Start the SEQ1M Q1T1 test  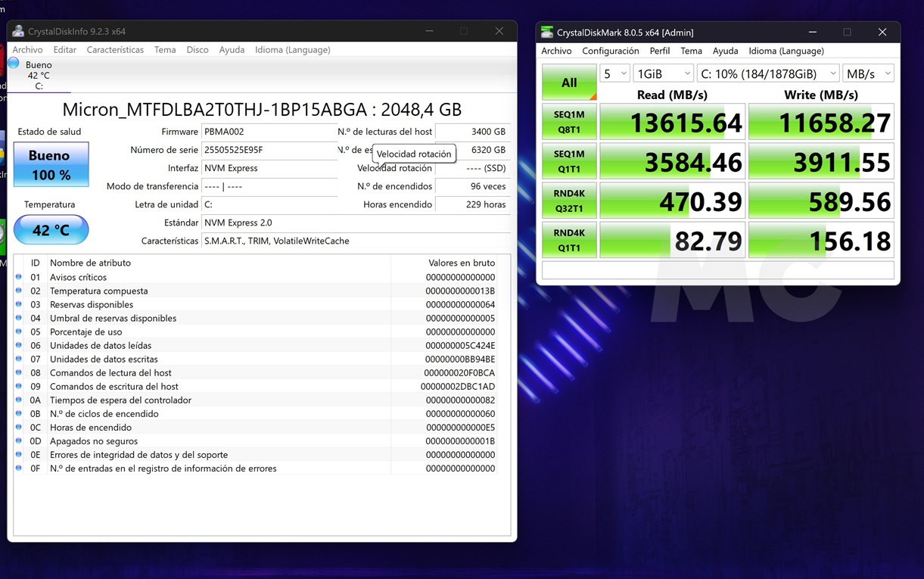point(569,161)
